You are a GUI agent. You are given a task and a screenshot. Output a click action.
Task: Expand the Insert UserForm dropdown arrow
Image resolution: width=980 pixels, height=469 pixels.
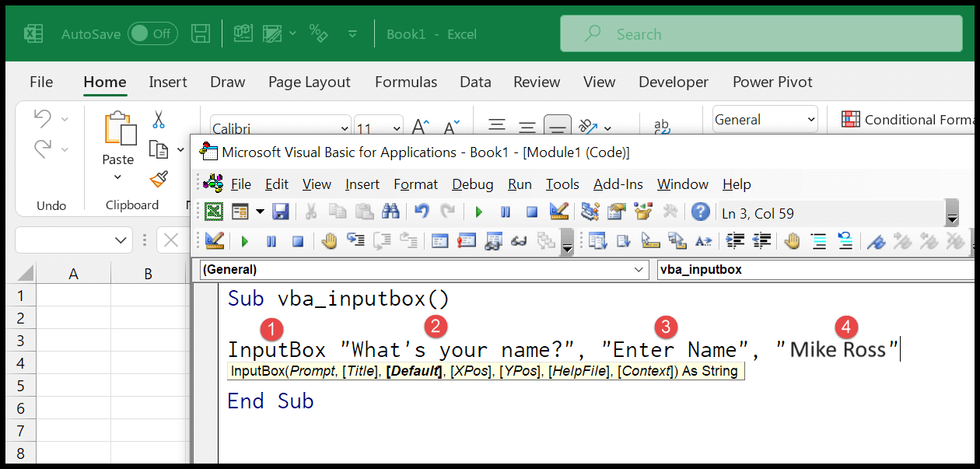(259, 212)
